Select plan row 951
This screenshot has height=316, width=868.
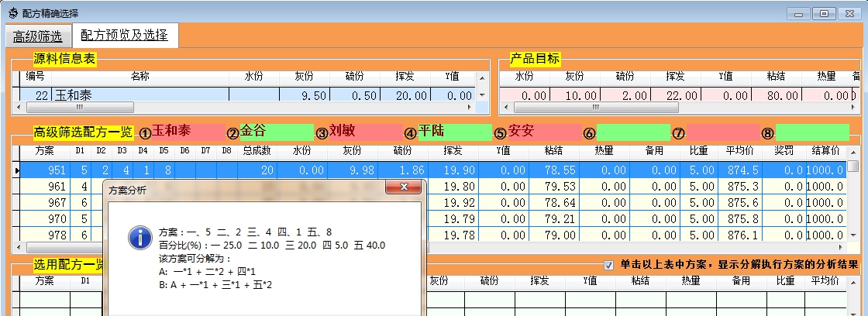point(433,170)
